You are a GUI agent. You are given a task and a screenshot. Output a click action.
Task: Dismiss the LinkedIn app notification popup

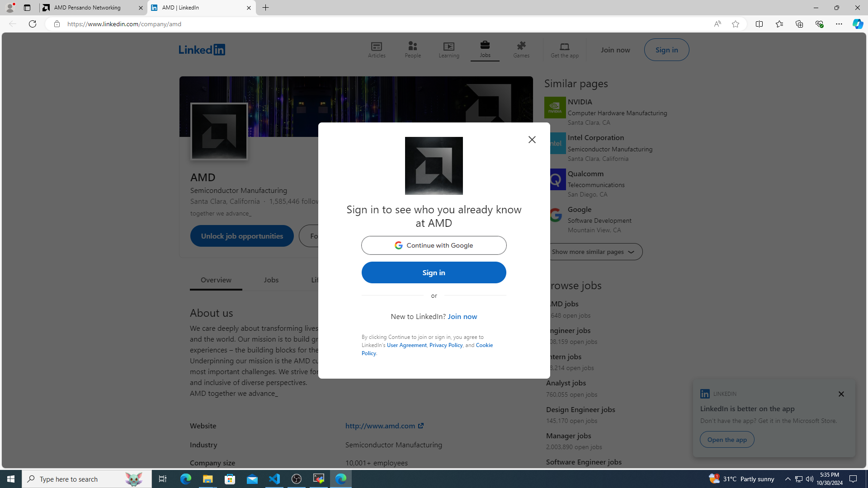tap(841, 394)
